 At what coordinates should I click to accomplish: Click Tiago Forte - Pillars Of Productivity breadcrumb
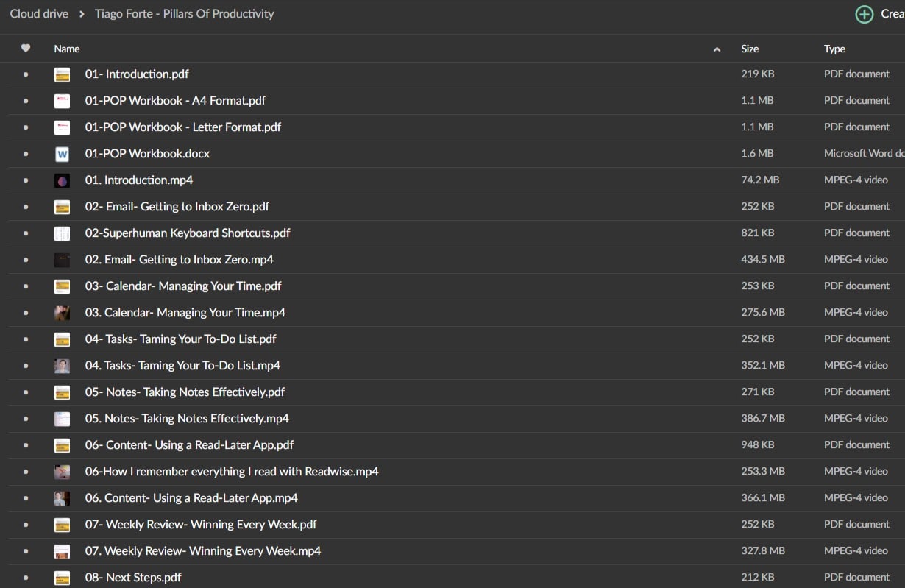pyautogui.click(x=184, y=14)
